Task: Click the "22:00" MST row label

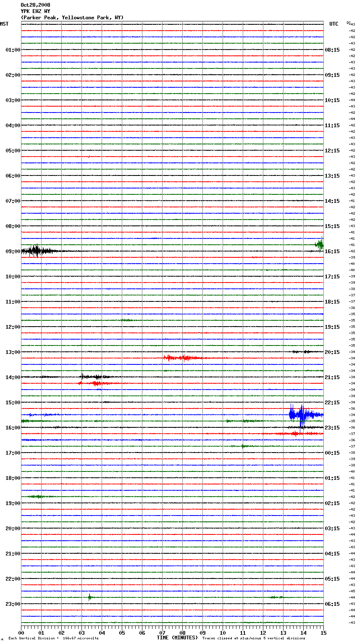Action: coord(13,579)
